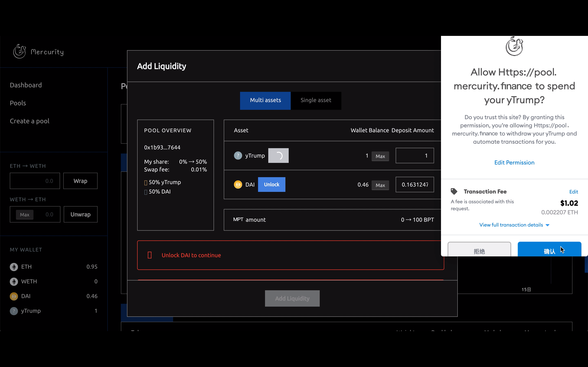Open Edit Permission in wallet popup
Viewport: 588px width, 367px height.
pyautogui.click(x=514, y=162)
